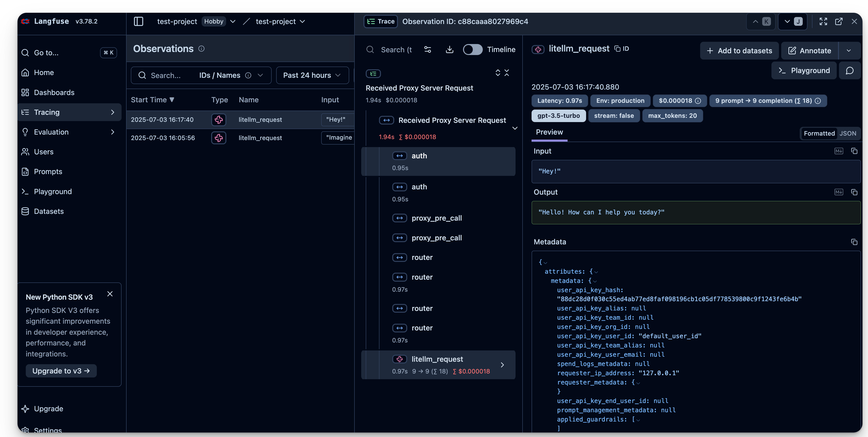
Task: Click the Upgrade to v3 button
Action: click(x=61, y=371)
